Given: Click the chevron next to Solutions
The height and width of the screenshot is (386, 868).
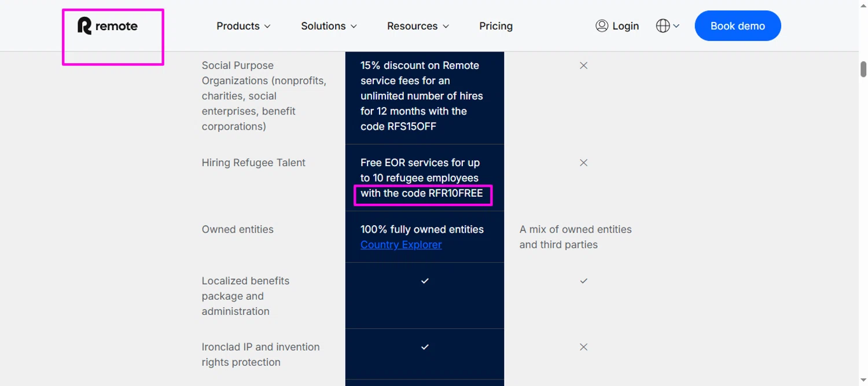Looking at the screenshot, I should click(x=354, y=27).
